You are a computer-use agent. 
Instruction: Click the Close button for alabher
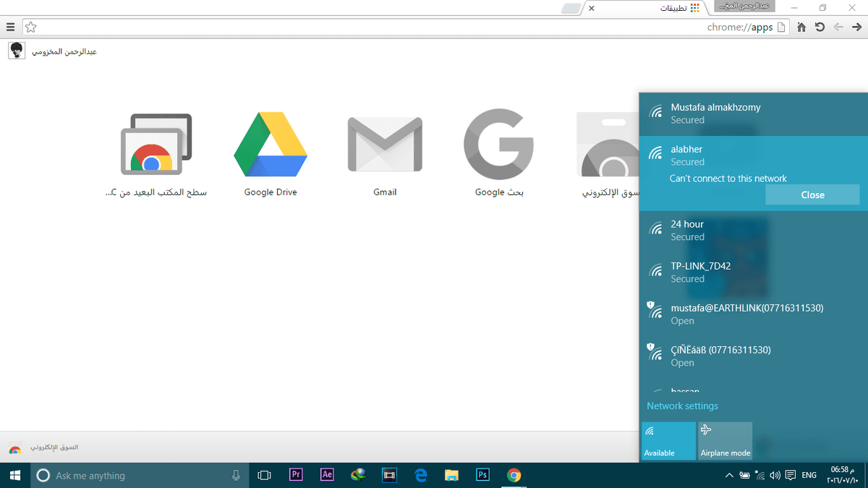(x=812, y=194)
